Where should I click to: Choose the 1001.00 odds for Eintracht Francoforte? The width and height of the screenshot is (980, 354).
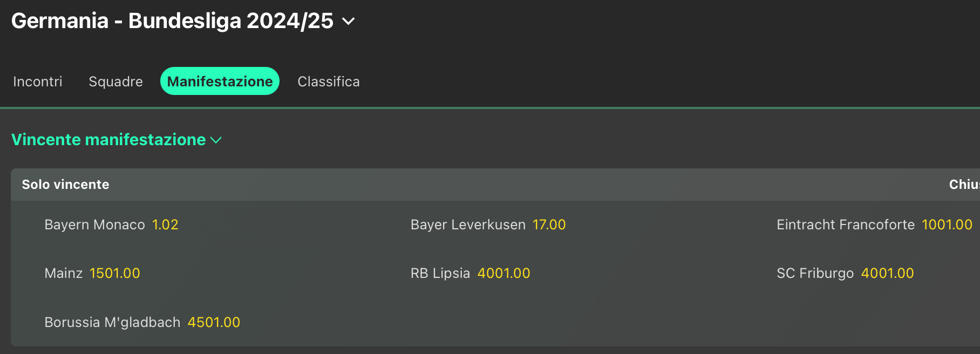pos(947,225)
